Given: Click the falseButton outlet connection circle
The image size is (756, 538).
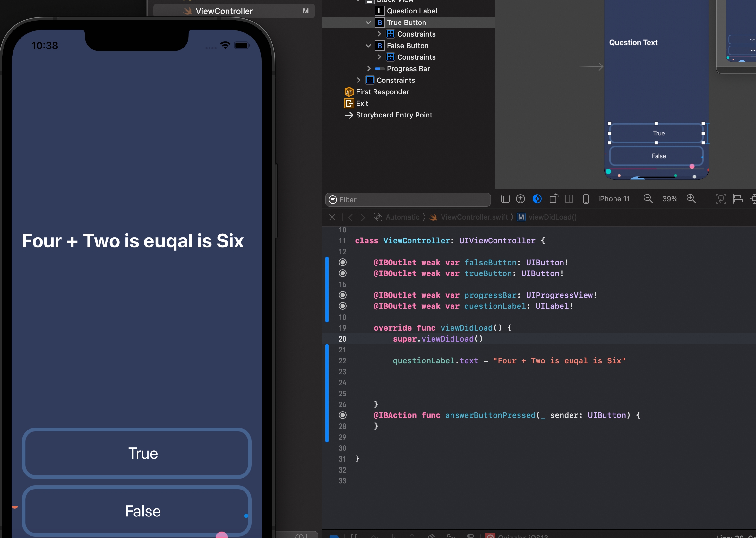Looking at the screenshot, I should [343, 262].
